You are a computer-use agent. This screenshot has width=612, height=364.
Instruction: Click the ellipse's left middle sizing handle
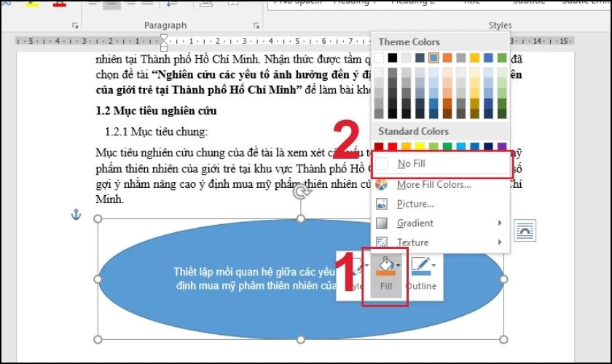[98, 280]
